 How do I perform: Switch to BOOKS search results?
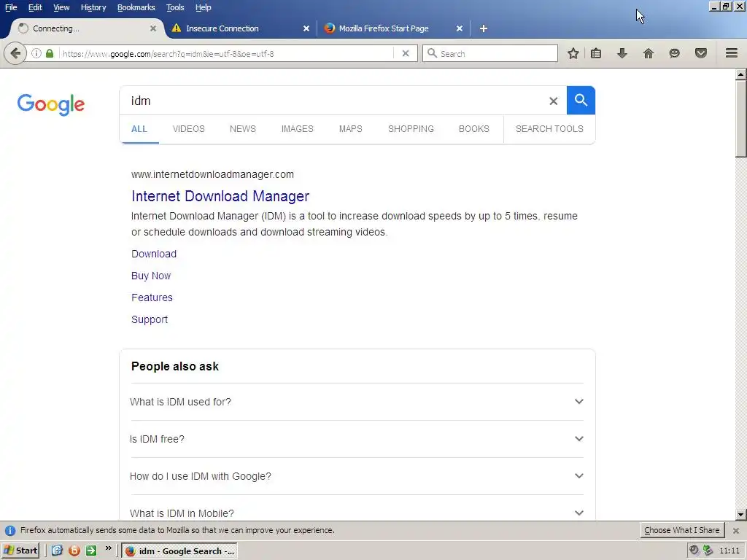(474, 129)
